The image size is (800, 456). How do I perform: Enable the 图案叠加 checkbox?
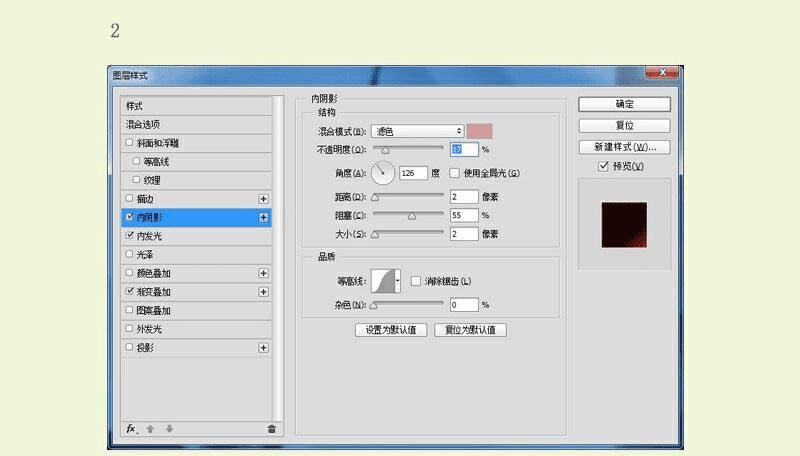coord(129,310)
